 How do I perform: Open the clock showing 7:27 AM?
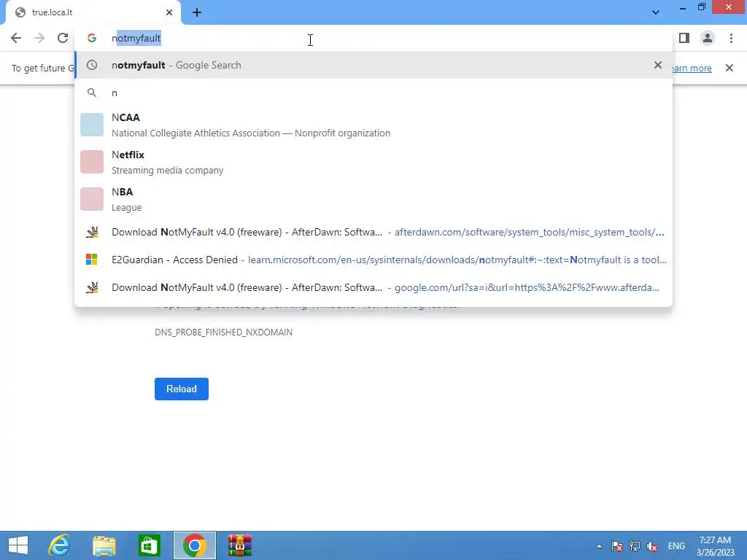pos(715,546)
